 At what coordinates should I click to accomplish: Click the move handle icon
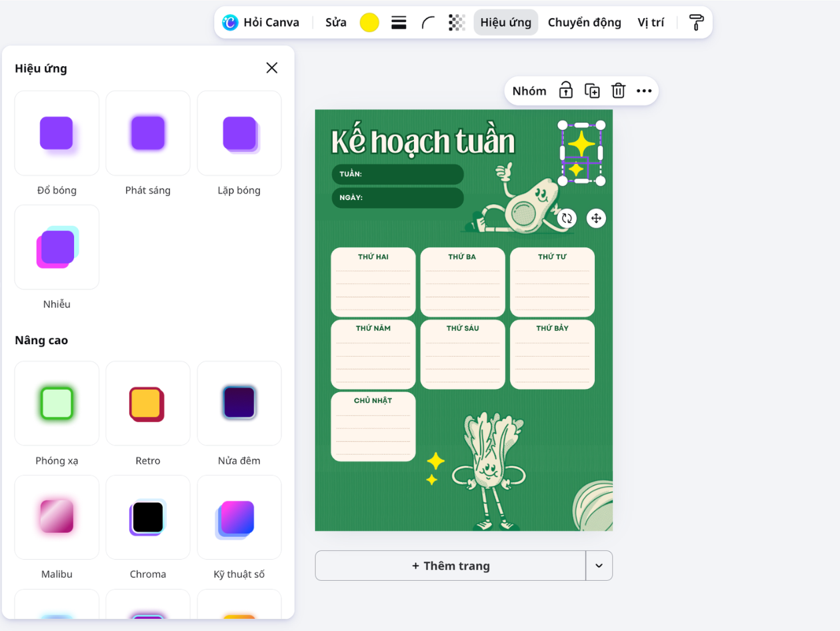(x=596, y=218)
